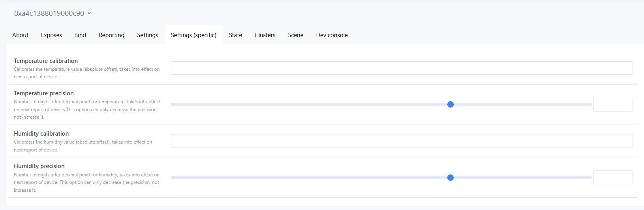Click the Humidity precision slider handle

click(451, 178)
